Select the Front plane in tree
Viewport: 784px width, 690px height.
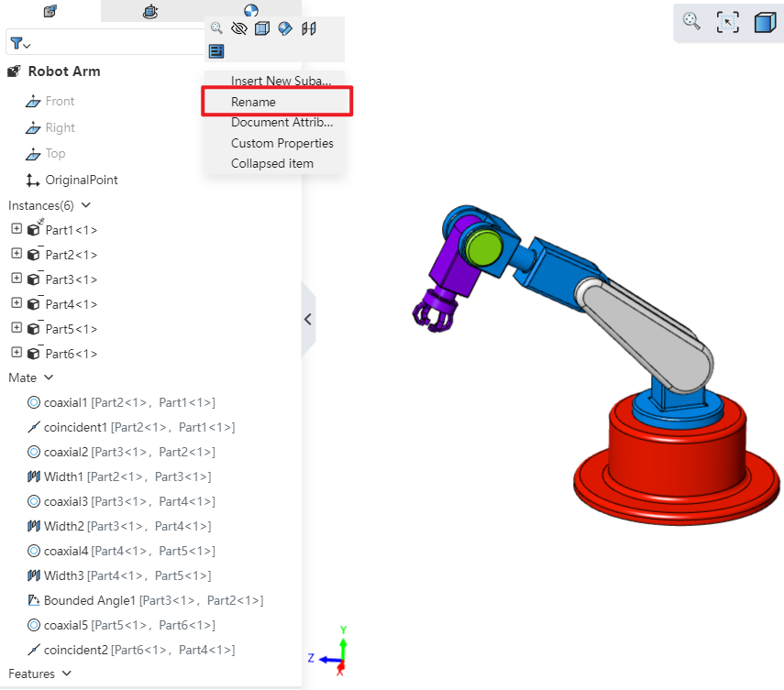pyautogui.click(x=60, y=101)
